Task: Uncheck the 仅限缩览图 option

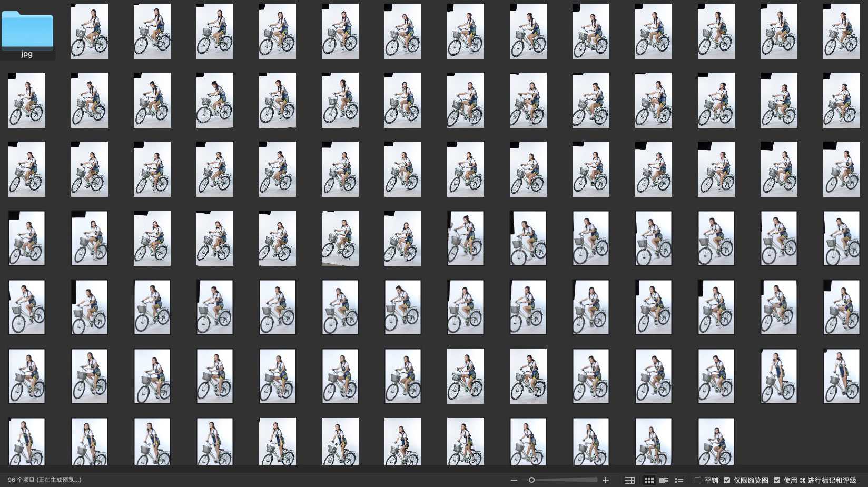Action: coord(727,480)
